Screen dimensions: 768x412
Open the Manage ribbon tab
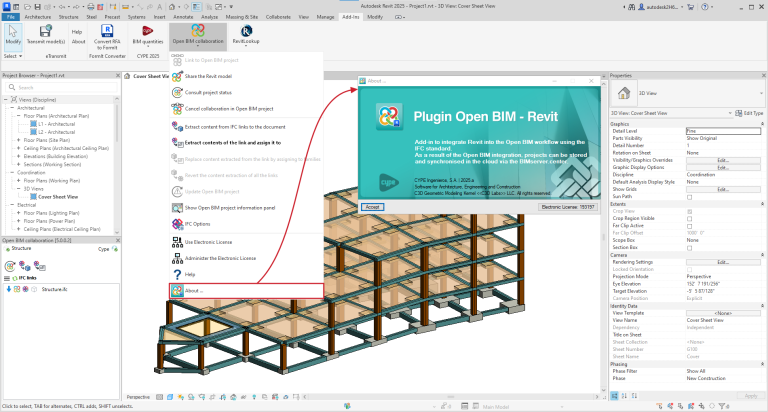click(x=325, y=17)
